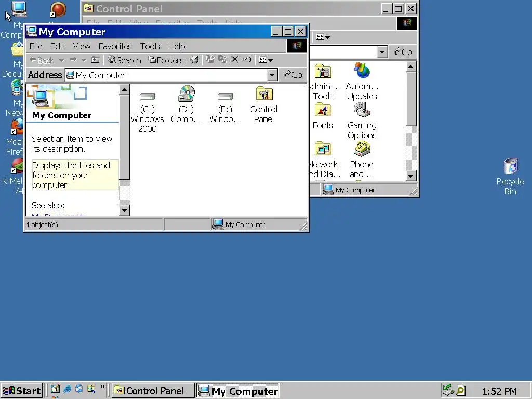Expand the quick launch overflow chevron
532x399 pixels.
pyautogui.click(x=102, y=387)
